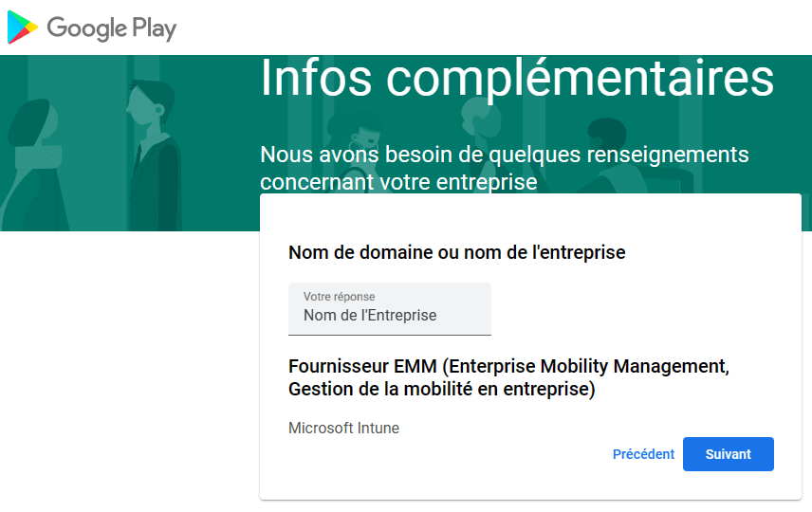Click the banner subtitle about votre entreprise
Screen dimensions: 812x512
(504, 167)
